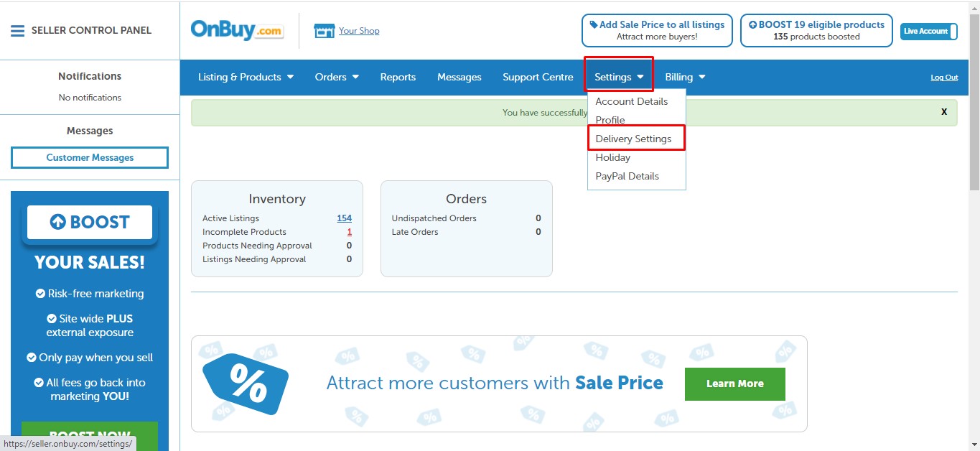Expand the Listing & Products dropdown
The image size is (980, 451).
point(246,77)
